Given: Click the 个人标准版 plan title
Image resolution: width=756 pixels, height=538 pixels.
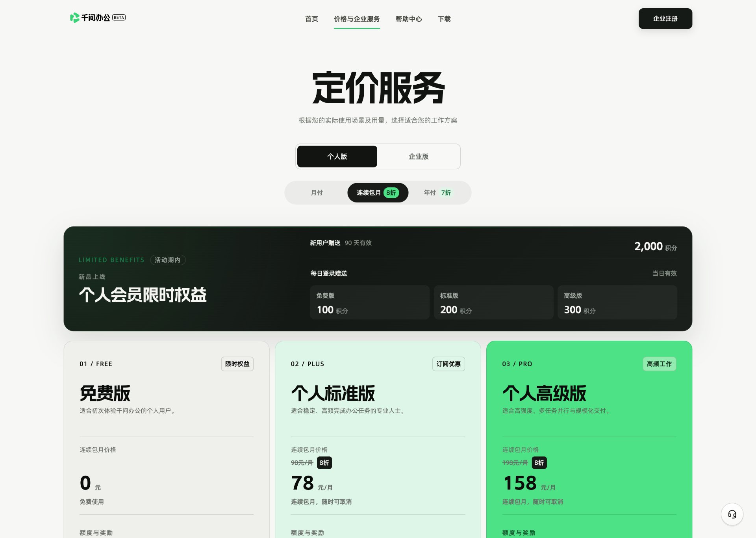Looking at the screenshot, I should click(x=333, y=393).
